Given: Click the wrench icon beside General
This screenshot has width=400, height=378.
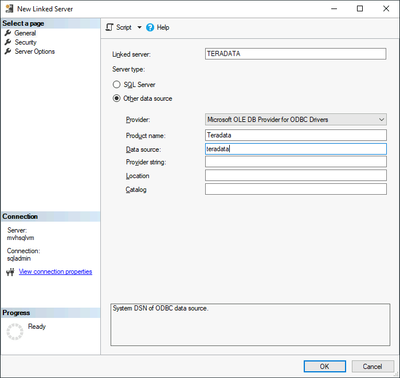Looking at the screenshot, I should click(x=8, y=33).
